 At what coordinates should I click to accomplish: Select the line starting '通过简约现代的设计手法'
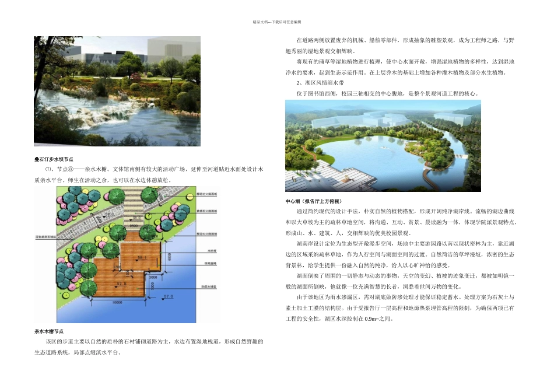405,211
